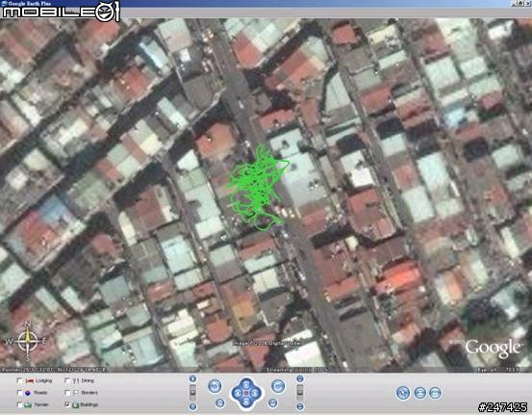This screenshot has height=415, width=532.
Task: Stop motion with the center red button
Action: [246, 393]
